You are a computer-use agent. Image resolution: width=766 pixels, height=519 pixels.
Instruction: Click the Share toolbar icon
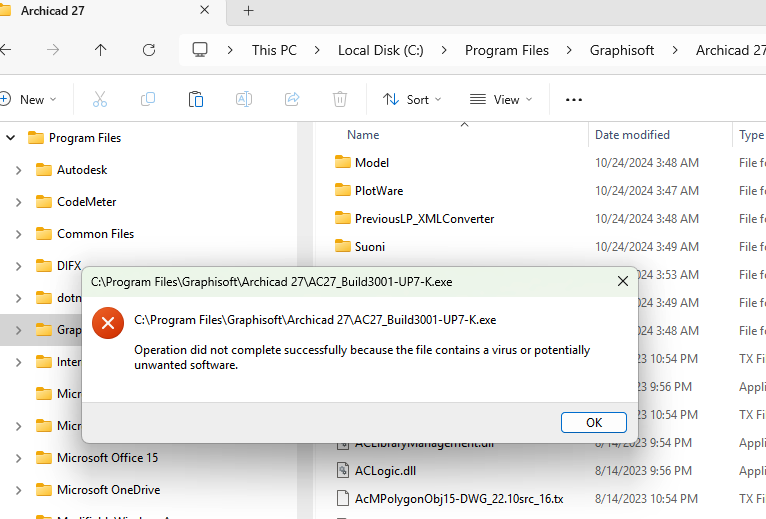pos(292,100)
